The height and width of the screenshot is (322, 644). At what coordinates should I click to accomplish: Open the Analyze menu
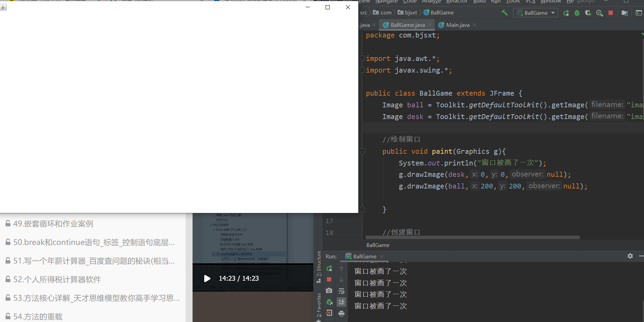pos(431,1)
